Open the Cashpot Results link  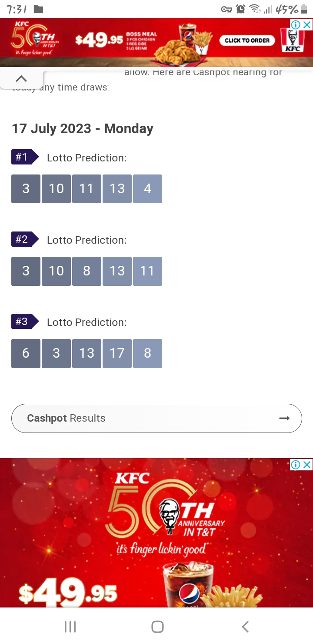156,418
